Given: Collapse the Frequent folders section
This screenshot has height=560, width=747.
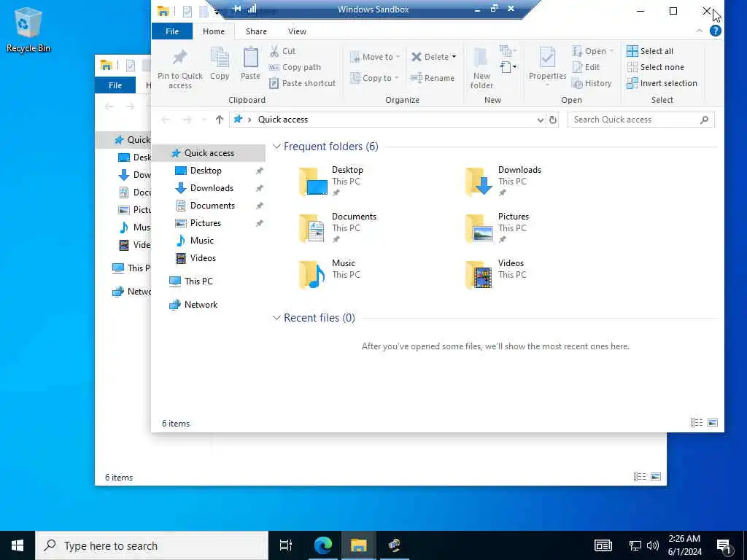Looking at the screenshot, I should point(276,146).
